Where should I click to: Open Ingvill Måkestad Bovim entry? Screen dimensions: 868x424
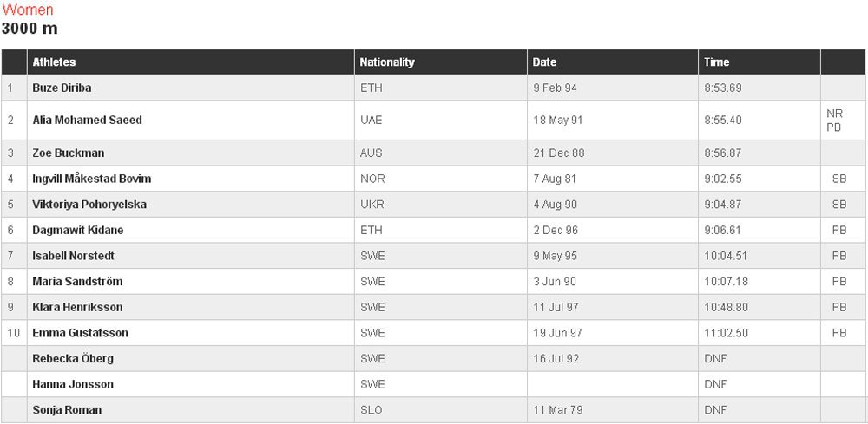pyautogui.click(x=91, y=179)
